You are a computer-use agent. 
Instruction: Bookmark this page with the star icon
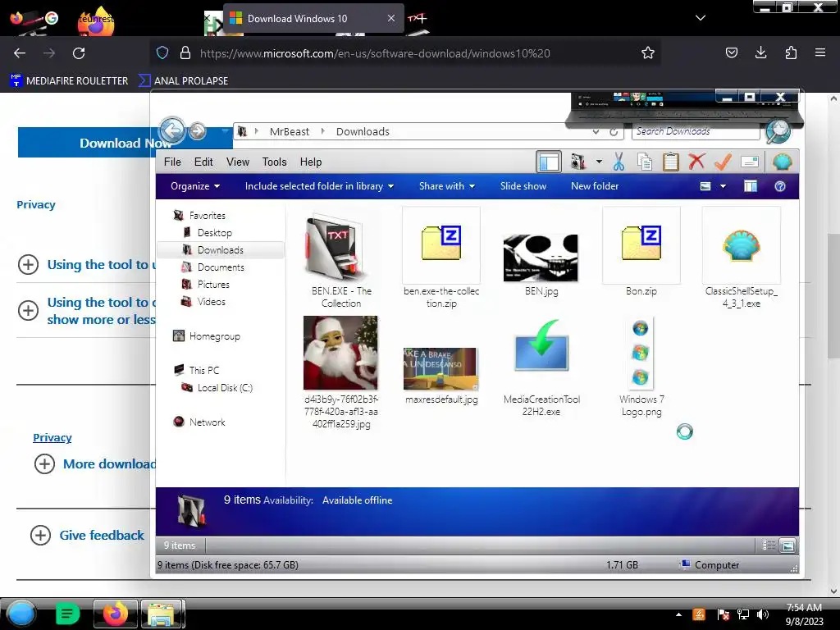pyautogui.click(x=648, y=53)
